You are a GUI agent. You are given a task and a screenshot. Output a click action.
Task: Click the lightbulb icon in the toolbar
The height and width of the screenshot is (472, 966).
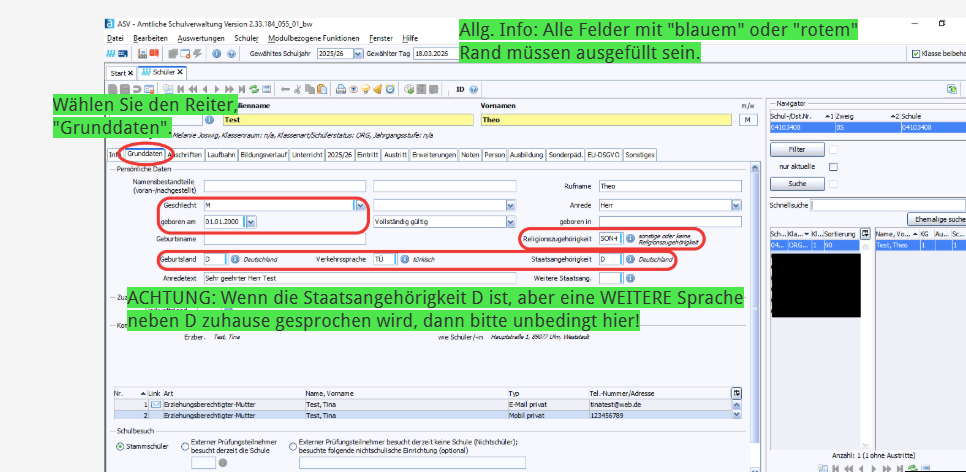[367, 89]
